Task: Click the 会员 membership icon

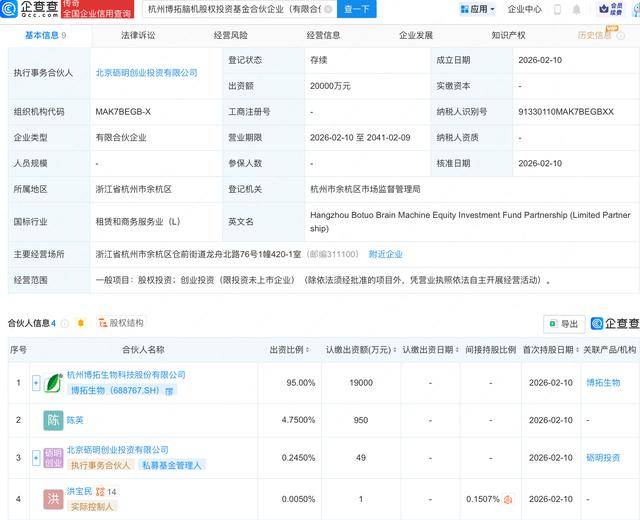Action: (603, 9)
